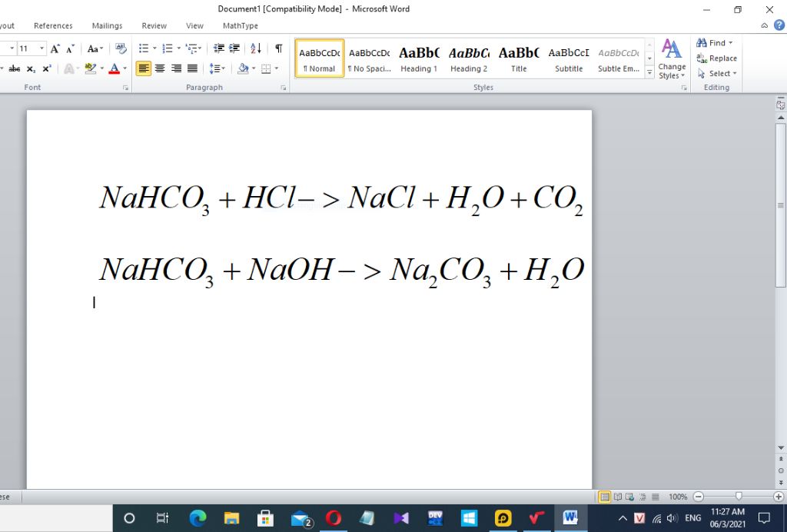Apply multilevel list formatting
This screenshot has width=787, height=532.
click(191, 48)
